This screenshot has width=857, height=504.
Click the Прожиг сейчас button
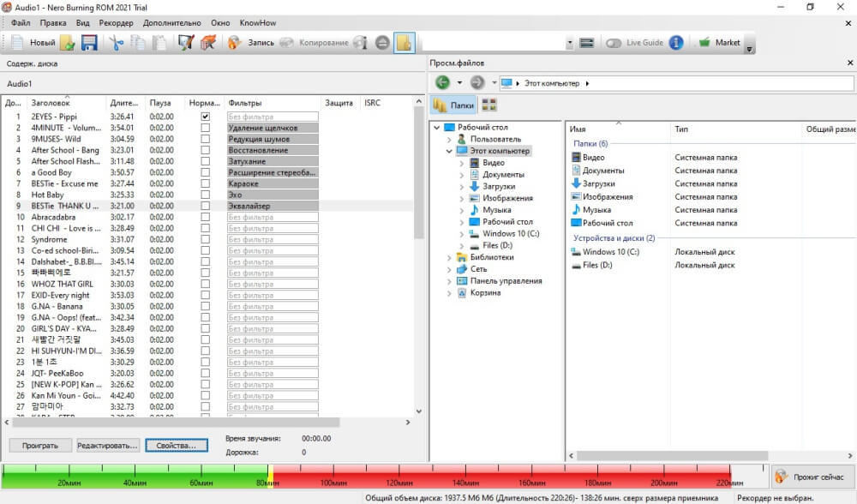coord(811,477)
